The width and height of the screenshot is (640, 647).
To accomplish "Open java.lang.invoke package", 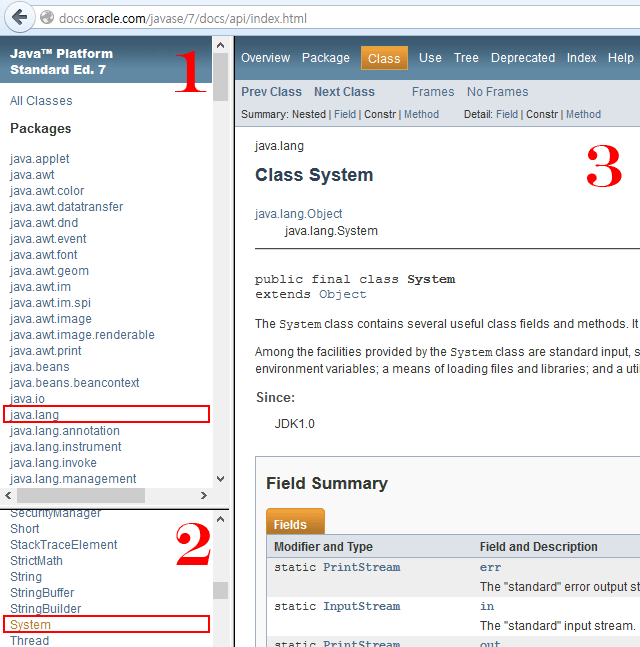I will 53,463.
